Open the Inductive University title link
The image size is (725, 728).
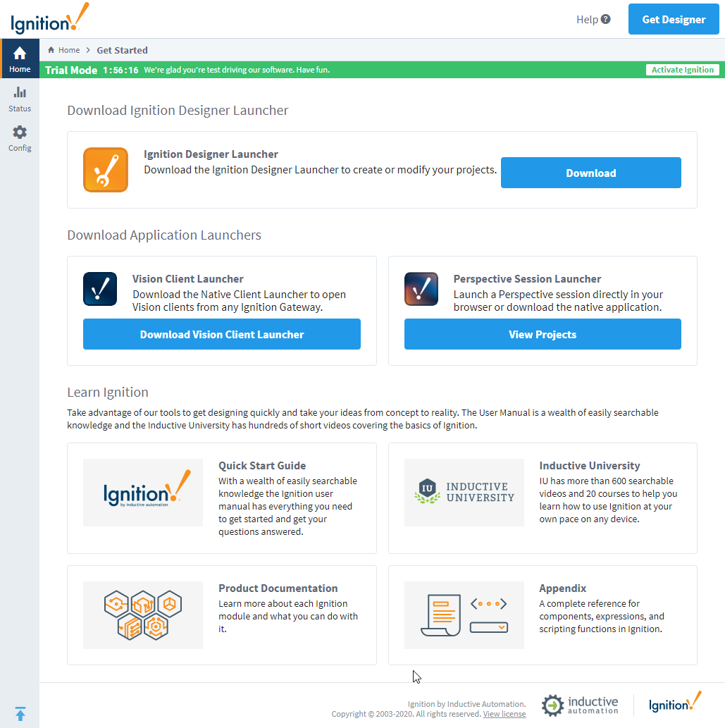[590, 466]
